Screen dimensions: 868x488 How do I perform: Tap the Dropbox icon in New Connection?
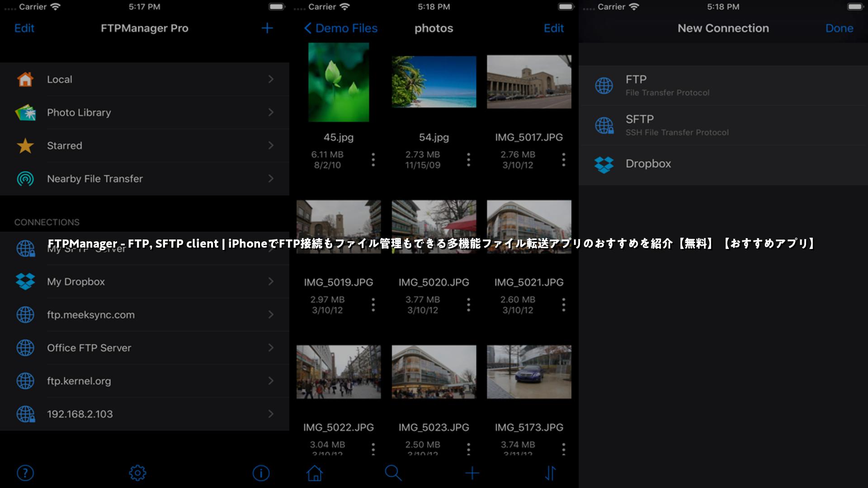604,165
